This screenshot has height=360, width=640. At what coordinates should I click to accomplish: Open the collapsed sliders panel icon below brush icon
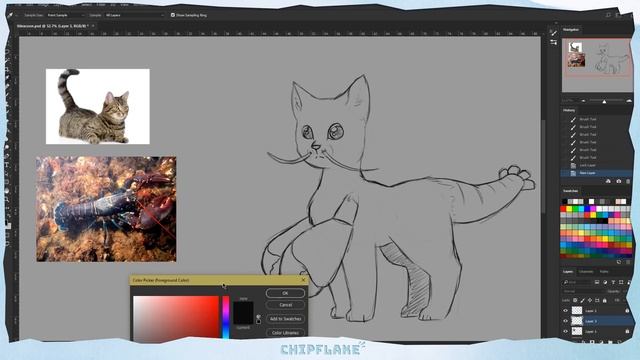click(553, 42)
